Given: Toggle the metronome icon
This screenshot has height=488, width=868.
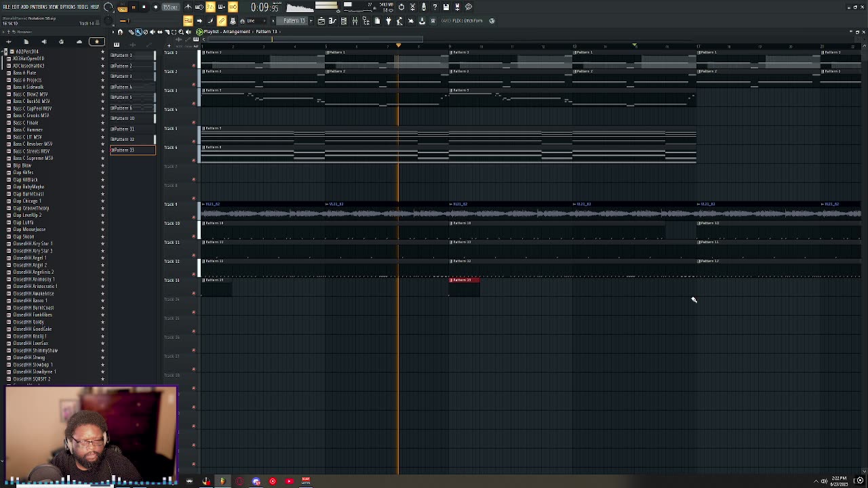Looking at the screenshot, I should click(188, 7).
